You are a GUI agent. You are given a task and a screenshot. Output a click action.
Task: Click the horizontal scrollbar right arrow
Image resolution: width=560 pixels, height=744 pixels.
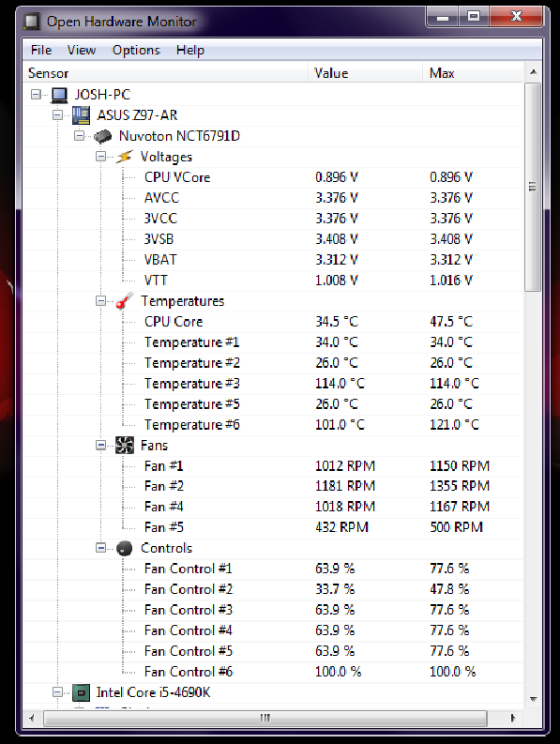click(513, 718)
